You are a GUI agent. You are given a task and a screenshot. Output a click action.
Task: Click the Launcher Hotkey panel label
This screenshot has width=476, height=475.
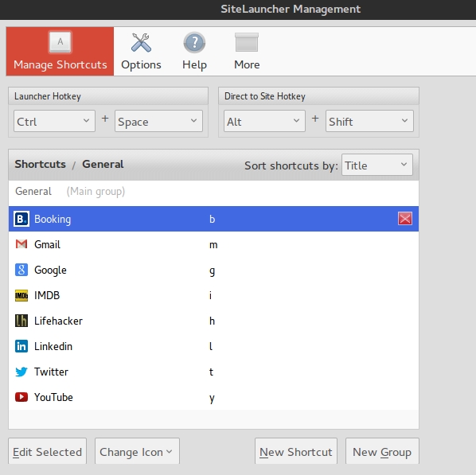pyautogui.click(x=48, y=96)
